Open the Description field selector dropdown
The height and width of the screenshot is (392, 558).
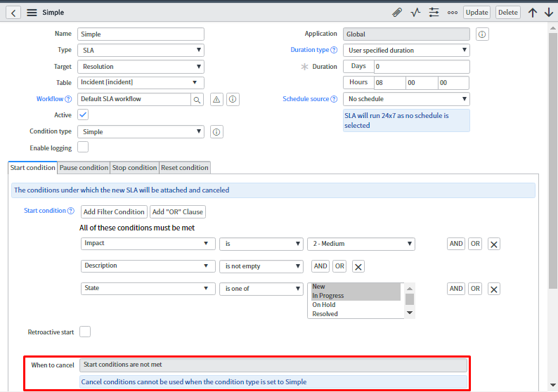(x=148, y=266)
